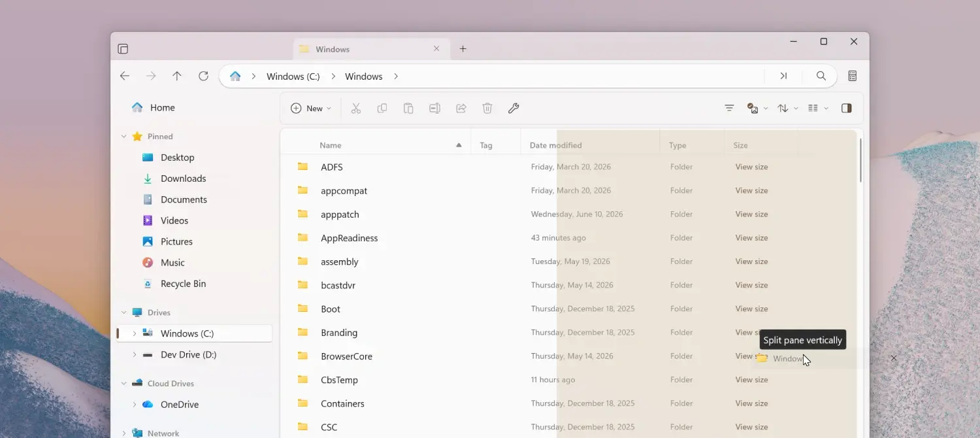The image size is (980, 438).
Task: Click View size for assembly
Action: (x=751, y=261)
